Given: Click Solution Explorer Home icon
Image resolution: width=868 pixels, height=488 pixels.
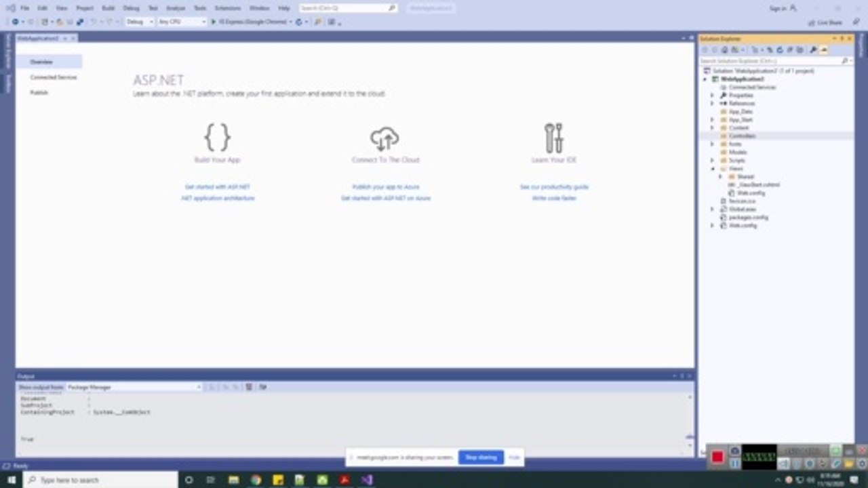Looking at the screenshot, I should (725, 49).
